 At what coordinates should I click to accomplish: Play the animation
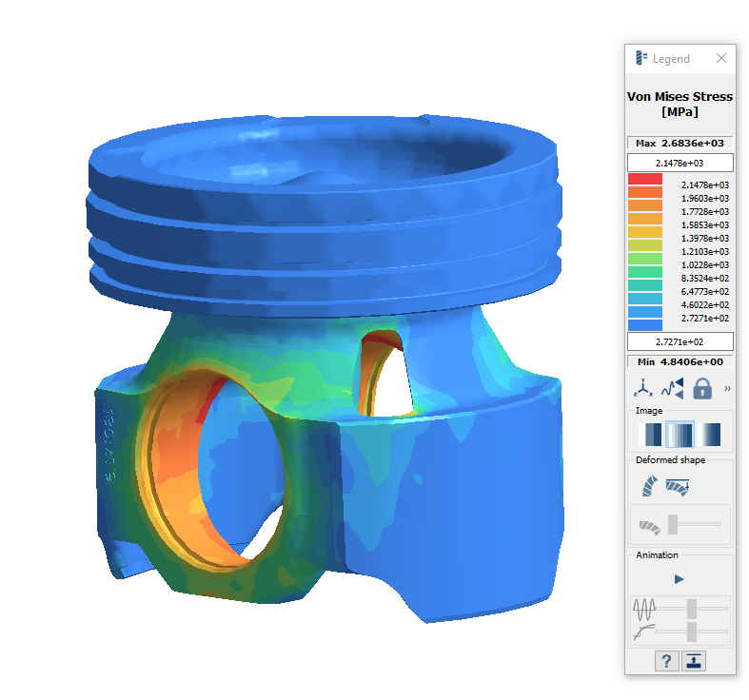[x=680, y=578]
